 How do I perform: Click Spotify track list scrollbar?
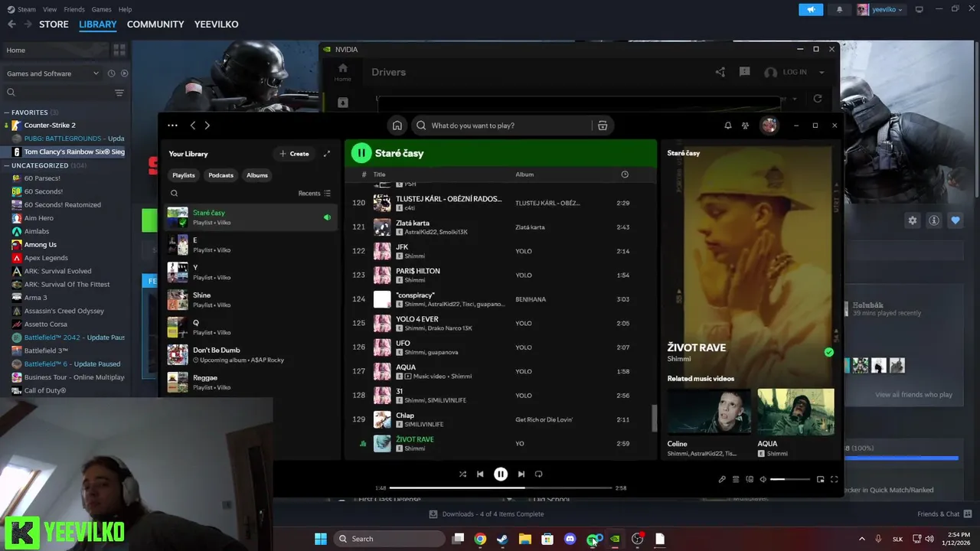point(654,418)
